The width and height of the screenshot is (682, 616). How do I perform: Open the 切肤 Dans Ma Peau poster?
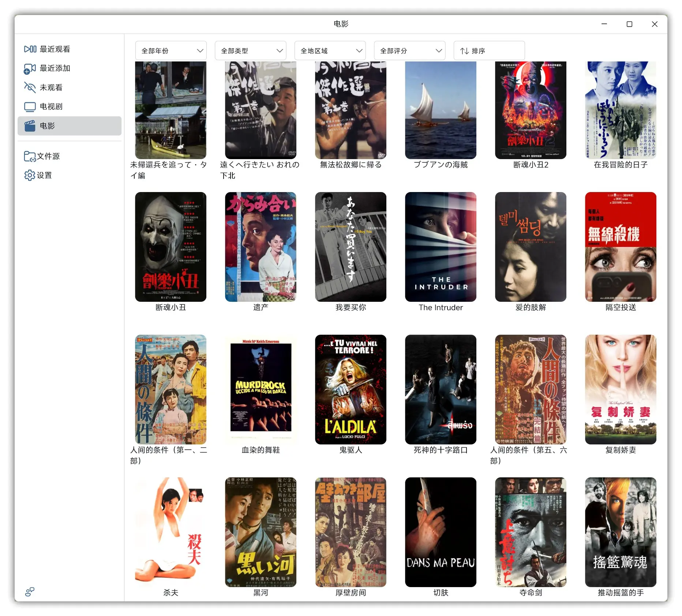(441, 532)
